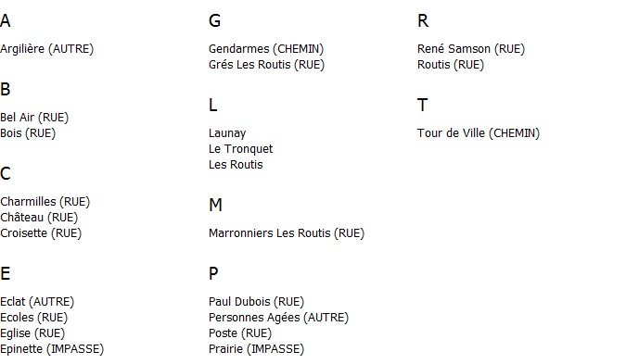Open Personnes Agées (AUTRE) link

(x=278, y=318)
